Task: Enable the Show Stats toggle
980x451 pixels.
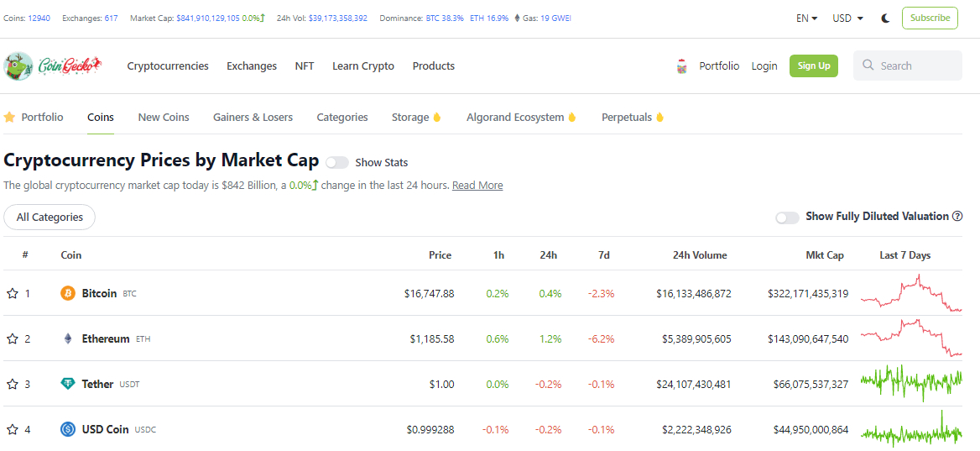Action: (x=337, y=163)
